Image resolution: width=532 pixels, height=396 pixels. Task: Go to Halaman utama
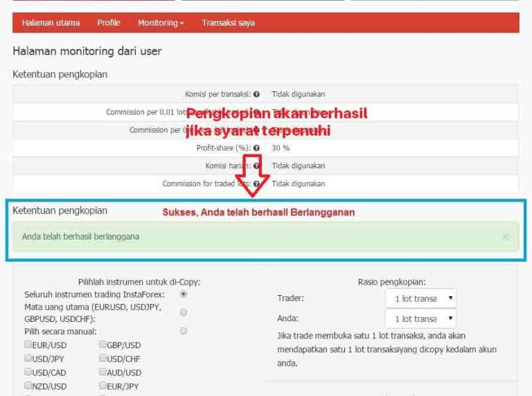click(x=51, y=23)
